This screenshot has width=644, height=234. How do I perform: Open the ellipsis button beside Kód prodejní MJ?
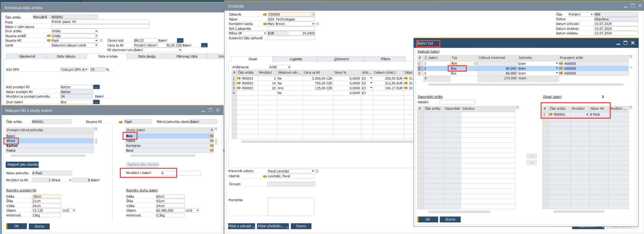(96, 87)
